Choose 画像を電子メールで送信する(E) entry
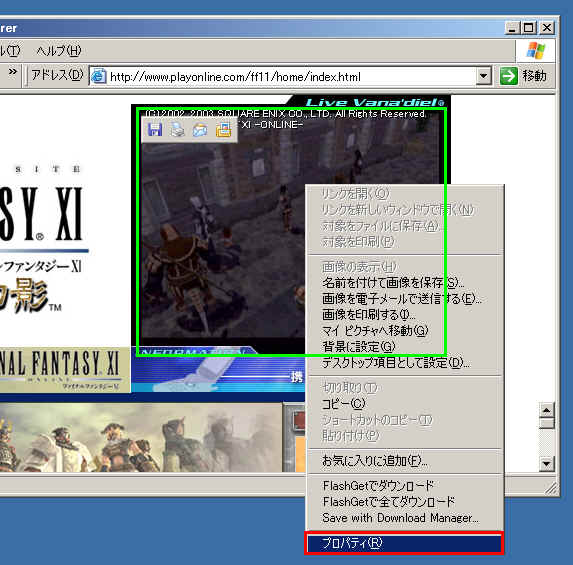This screenshot has height=565, width=573. coord(404,299)
